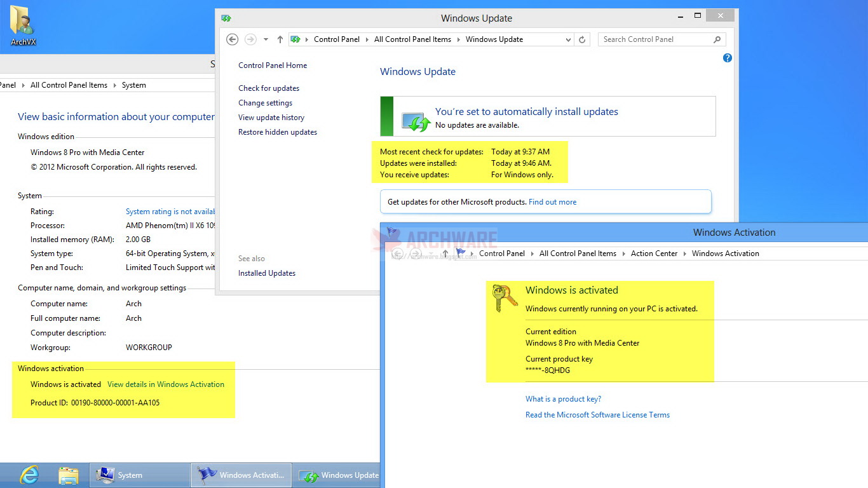Click Control Panel breadcrumb in Windows Update
Image resolution: width=868 pixels, height=488 pixels.
point(337,39)
